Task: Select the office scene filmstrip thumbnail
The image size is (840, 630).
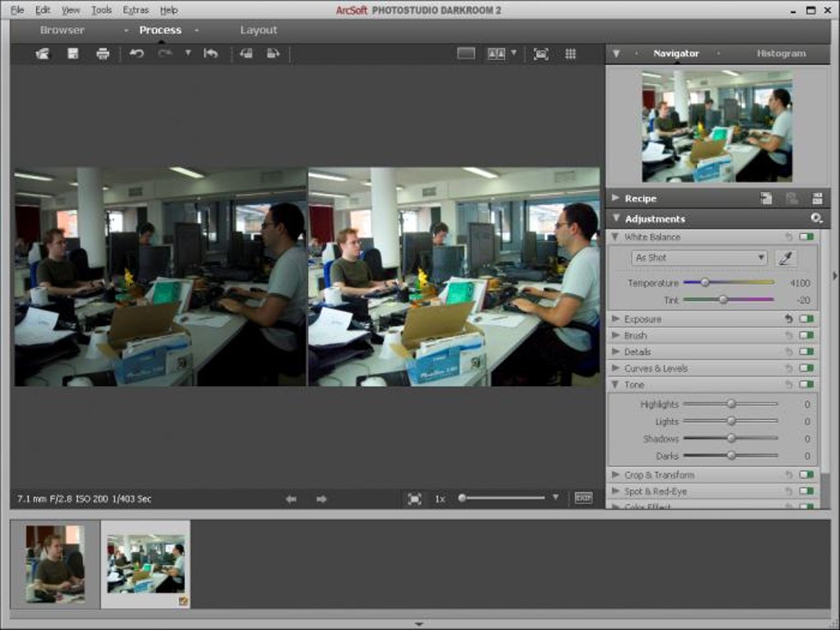Action: [x=146, y=564]
